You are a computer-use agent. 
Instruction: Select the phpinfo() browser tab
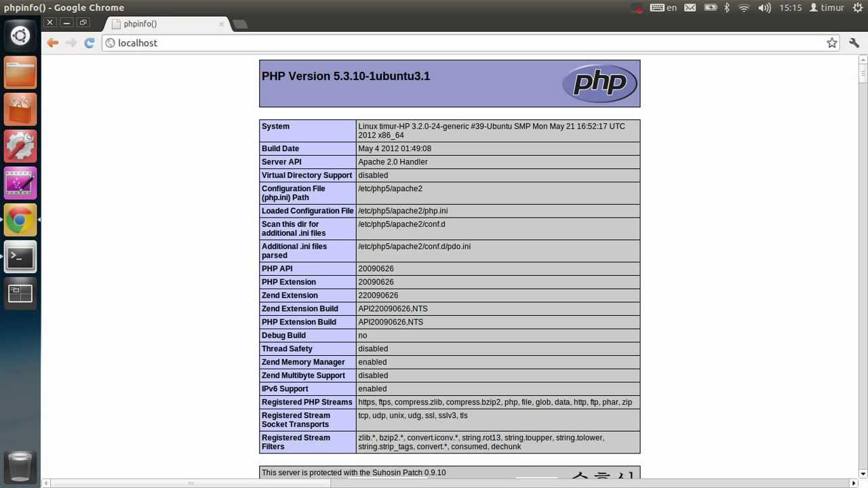pyautogui.click(x=166, y=24)
